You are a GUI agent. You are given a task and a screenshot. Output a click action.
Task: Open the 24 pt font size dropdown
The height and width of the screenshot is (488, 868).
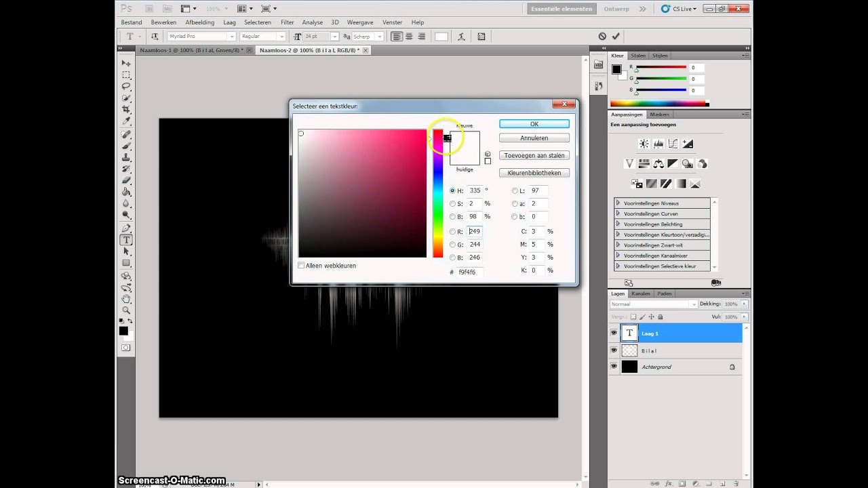click(x=334, y=37)
